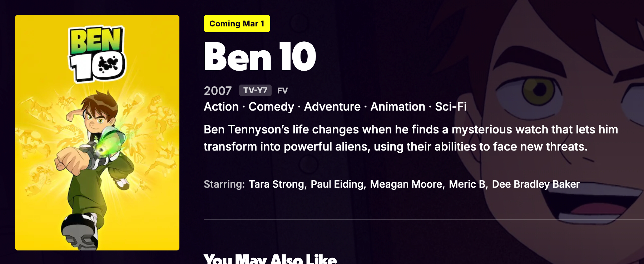The image size is (644, 264).
Task: Open the Comedy genre link
Action: [x=271, y=107]
